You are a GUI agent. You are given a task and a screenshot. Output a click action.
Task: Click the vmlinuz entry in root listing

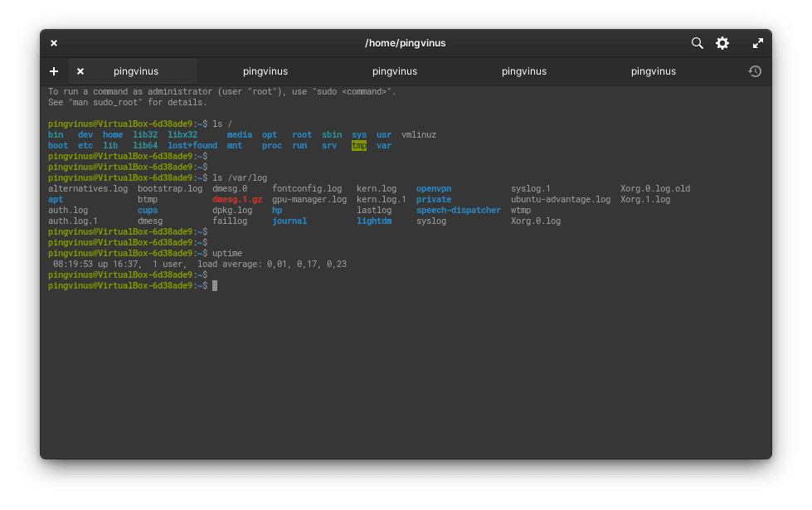[x=419, y=134]
